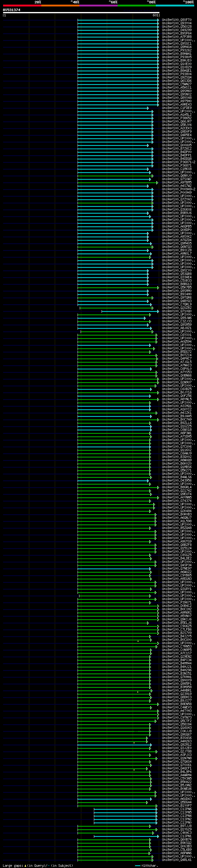Select hit label UniRef100_B9HW41
This screenshot has height=868, width=197.
tap(176, 54)
